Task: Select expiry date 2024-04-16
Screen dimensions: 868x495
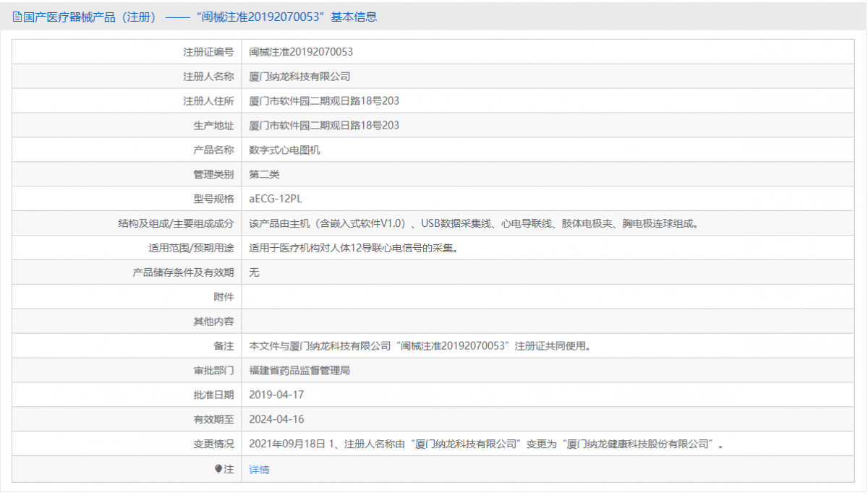Action: [276, 420]
